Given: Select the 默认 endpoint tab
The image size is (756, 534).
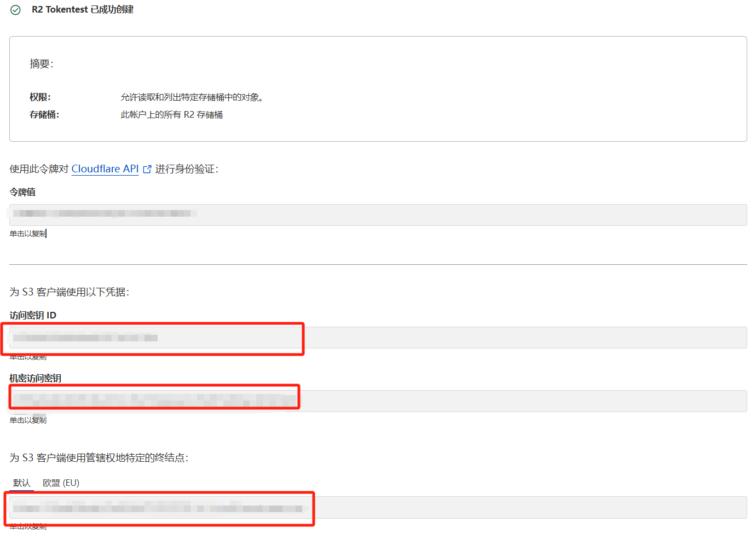Looking at the screenshot, I should 22,483.
